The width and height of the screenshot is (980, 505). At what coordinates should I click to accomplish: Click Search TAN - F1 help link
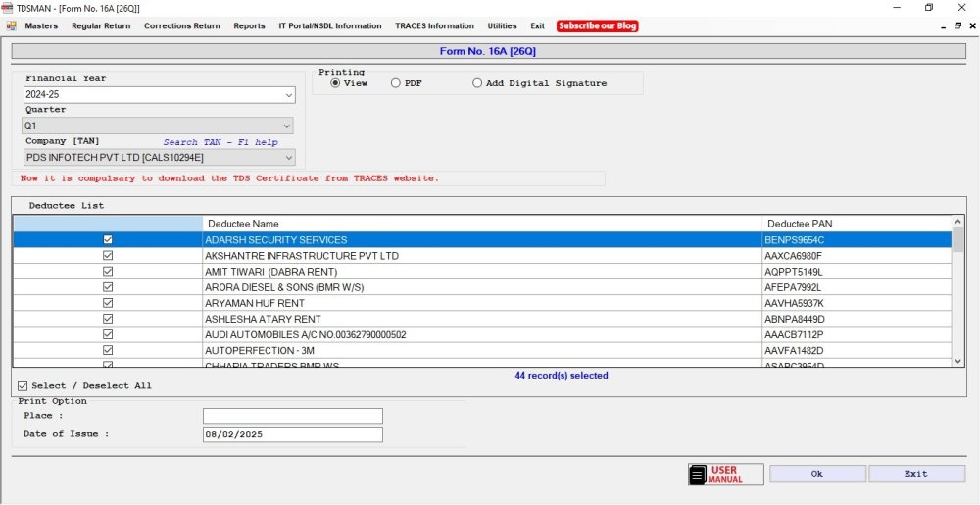pos(220,142)
